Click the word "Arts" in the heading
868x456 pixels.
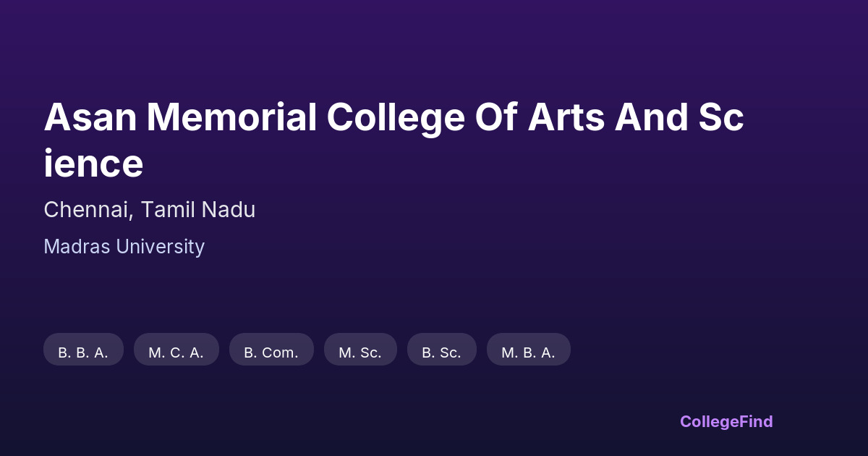point(566,117)
